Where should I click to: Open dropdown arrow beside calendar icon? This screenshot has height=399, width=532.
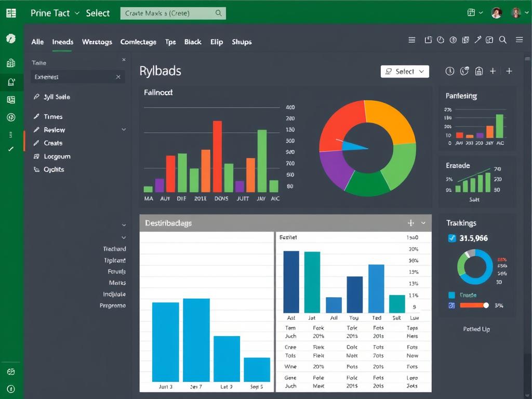(481, 12)
